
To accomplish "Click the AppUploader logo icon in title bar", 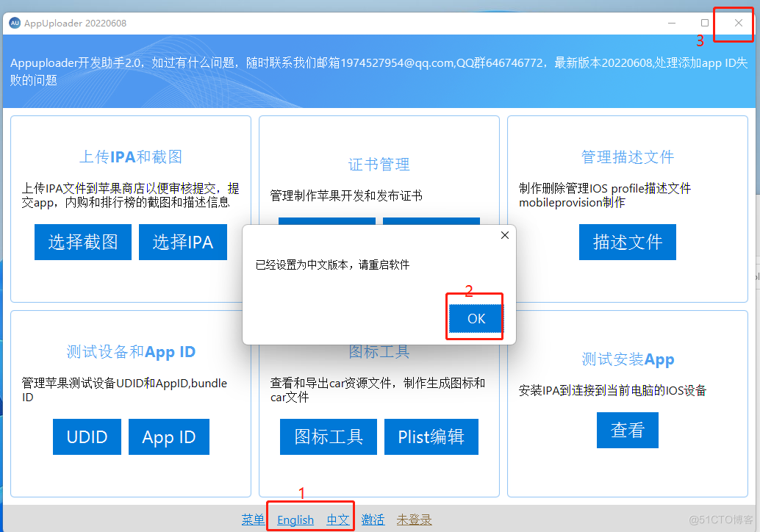I will pyautogui.click(x=15, y=23).
